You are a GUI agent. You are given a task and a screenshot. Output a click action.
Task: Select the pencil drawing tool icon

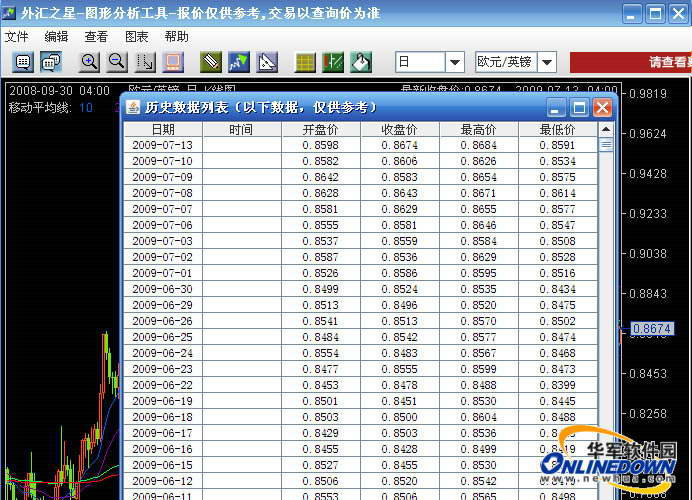(211, 62)
